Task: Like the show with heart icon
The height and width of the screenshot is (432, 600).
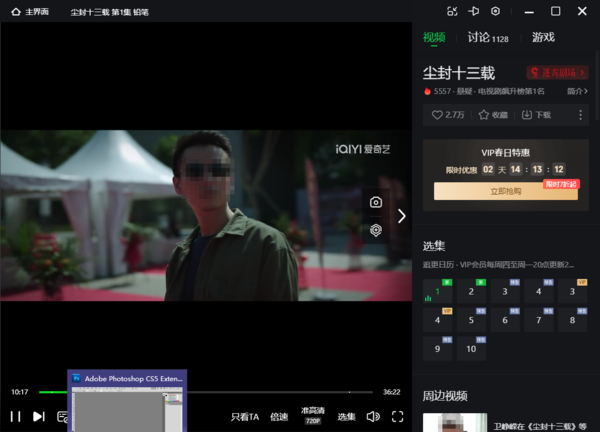Action: (x=447, y=115)
